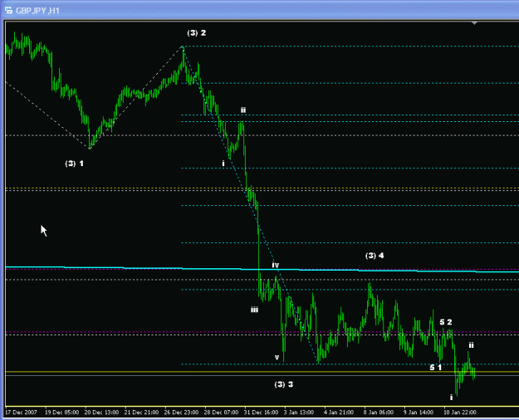The width and height of the screenshot is (519, 420).
Task: Click the 20 Dec 13:00 time label
Action: 101,413
